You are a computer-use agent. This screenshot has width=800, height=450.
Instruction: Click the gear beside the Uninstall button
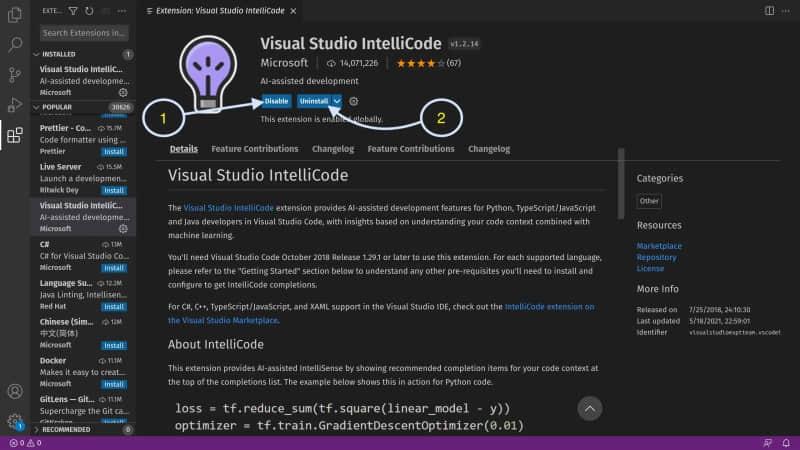[353, 101]
